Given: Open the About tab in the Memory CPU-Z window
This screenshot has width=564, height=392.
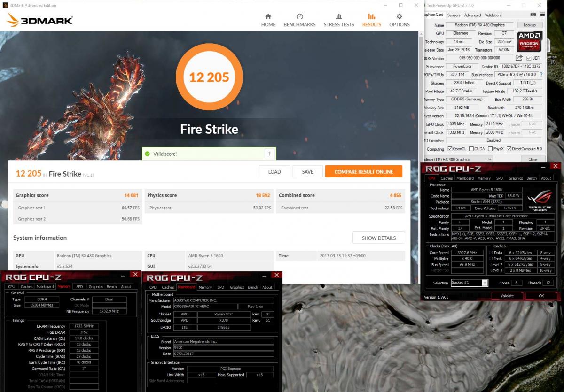Looking at the screenshot, I should click(126, 287).
